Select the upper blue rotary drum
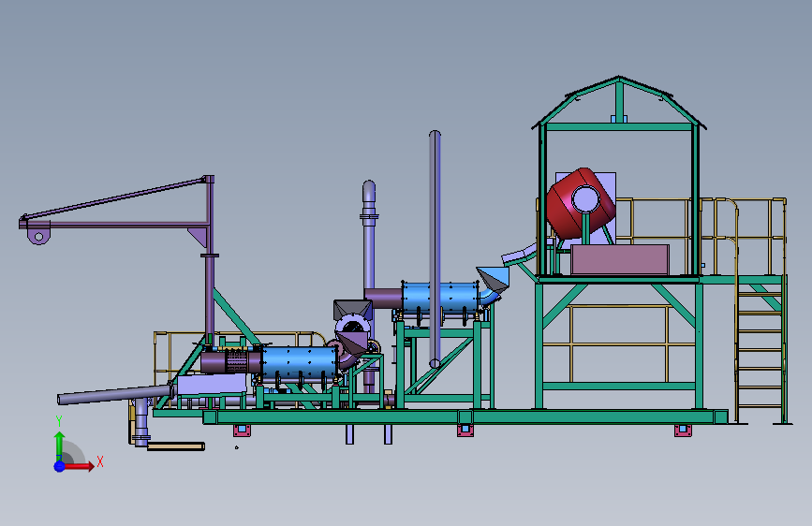Screen dimensions: 812x526 click(x=440, y=297)
